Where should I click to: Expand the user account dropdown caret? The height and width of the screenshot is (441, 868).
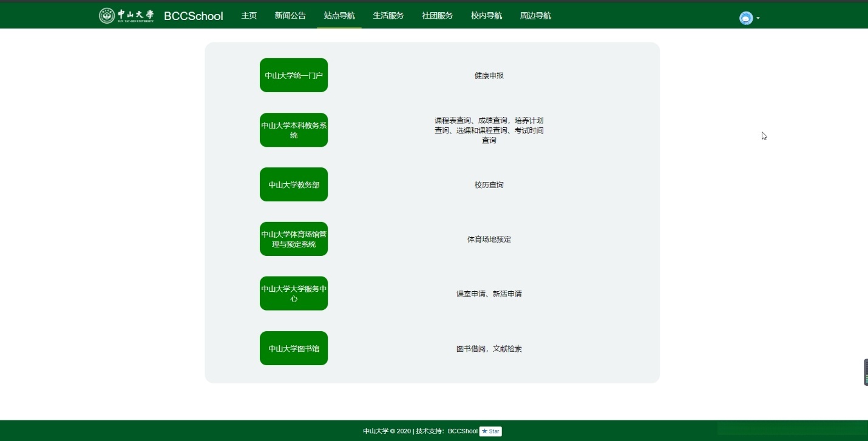coord(758,18)
